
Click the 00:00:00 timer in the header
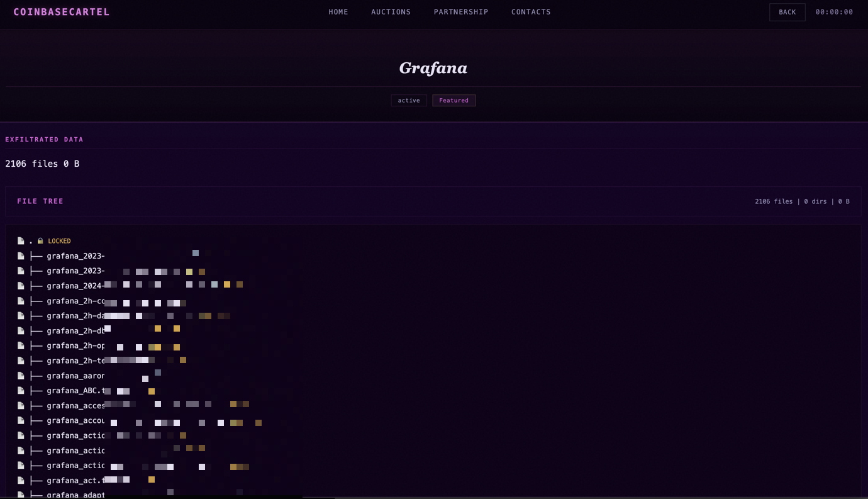(x=834, y=12)
